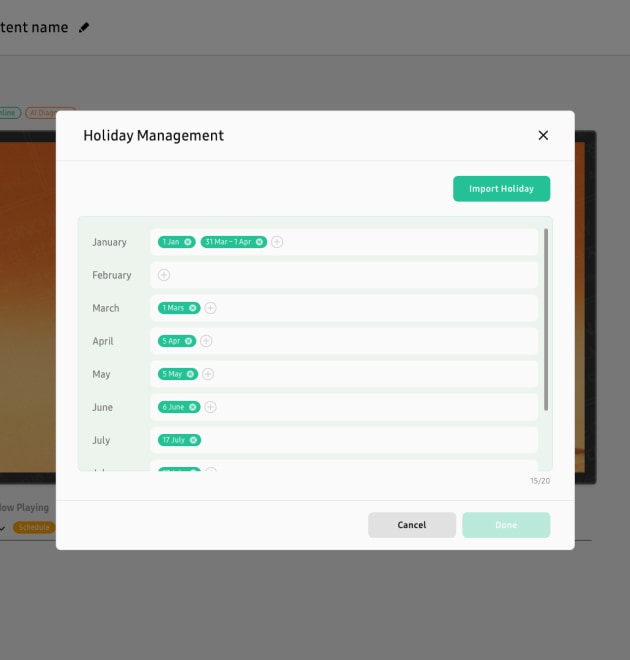This screenshot has width=630, height=660.
Task: Remove the 31 Mar ~ 1 Apr tag
Action: pos(259,242)
